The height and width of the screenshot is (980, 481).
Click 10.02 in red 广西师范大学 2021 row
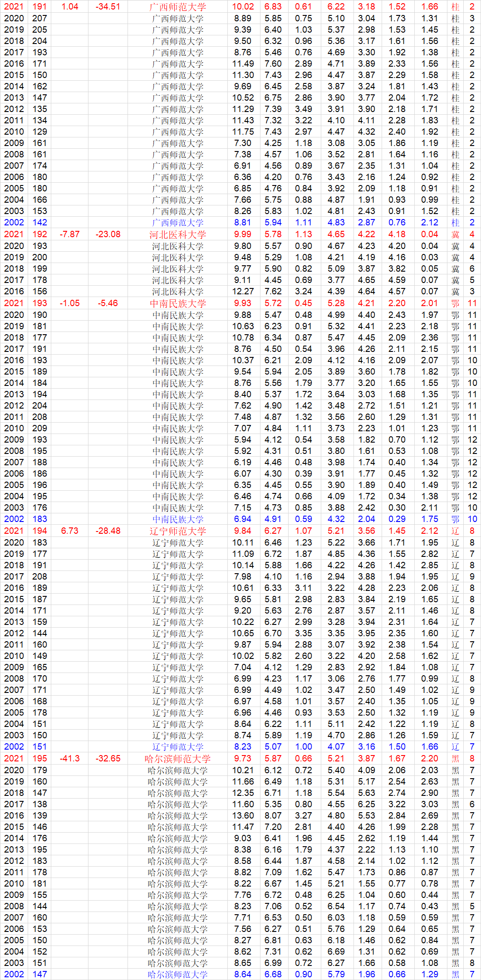point(243,7)
